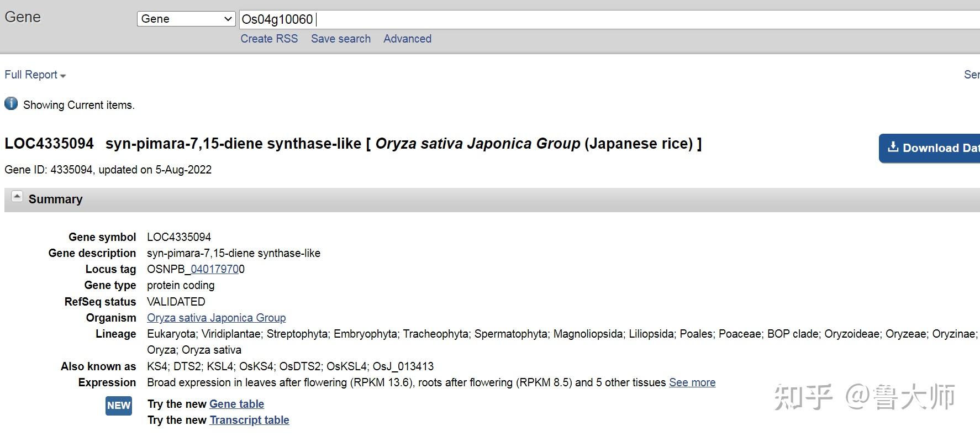
Task: Click the Gene heading at top left
Action: (x=23, y=17)
